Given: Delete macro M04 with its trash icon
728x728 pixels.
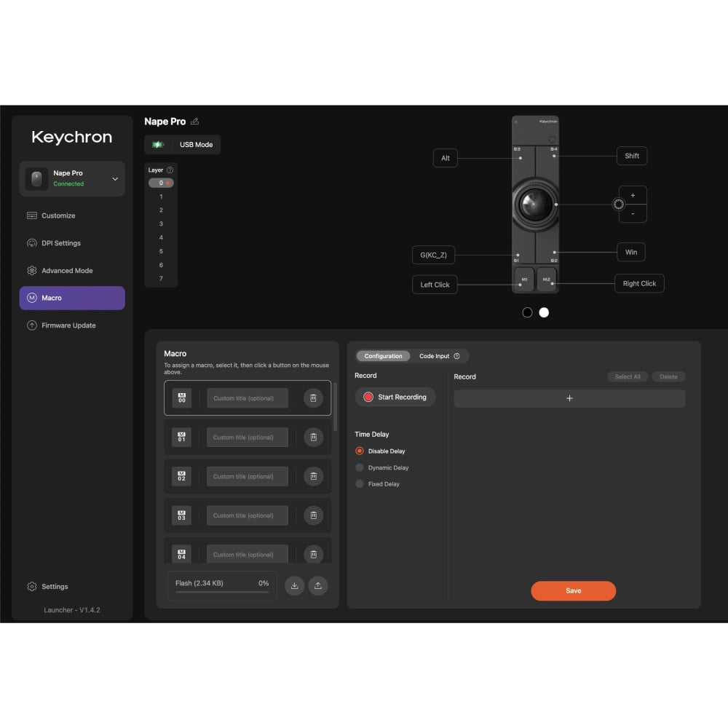Looking at the screenshot, I should click(313, 554).
